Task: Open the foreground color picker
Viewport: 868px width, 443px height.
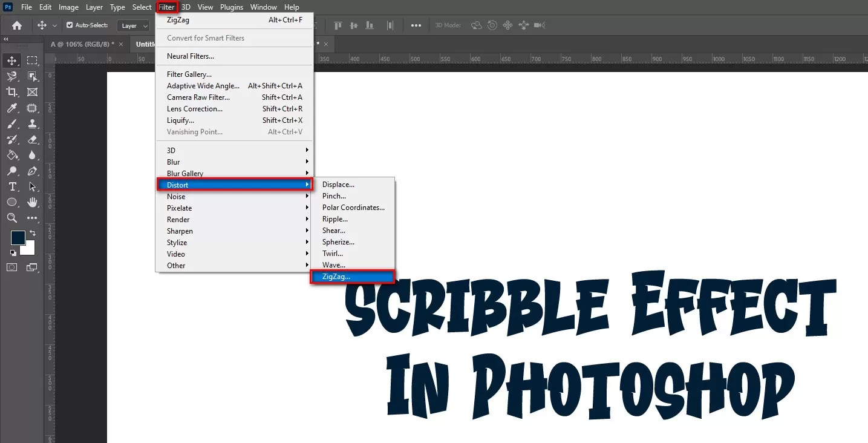Action: (18, 237)
